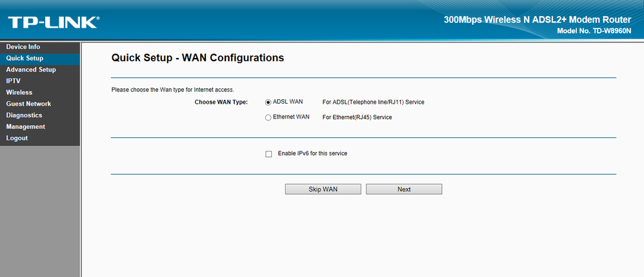Select the ADSL WAN radio button

point(268,102)
